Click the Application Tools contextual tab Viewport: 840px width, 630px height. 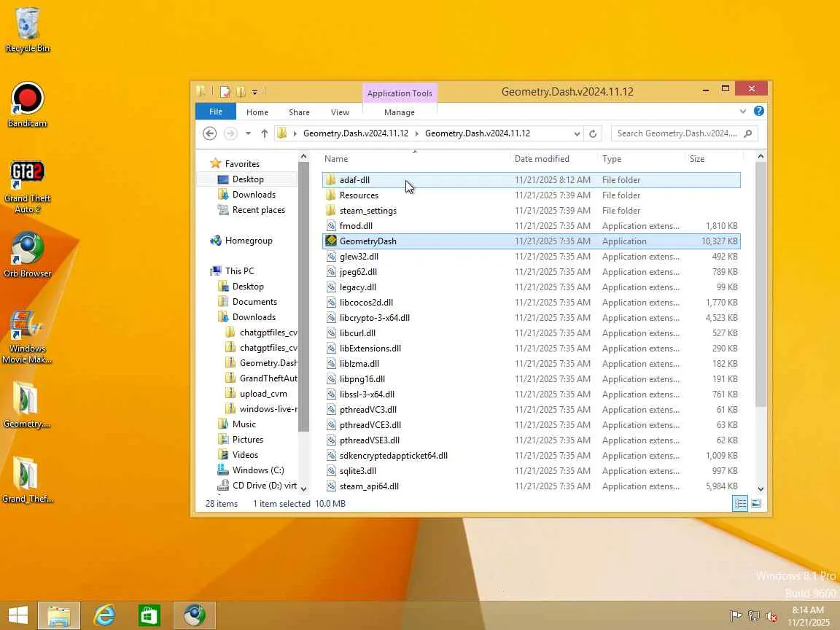coord(400,93)
